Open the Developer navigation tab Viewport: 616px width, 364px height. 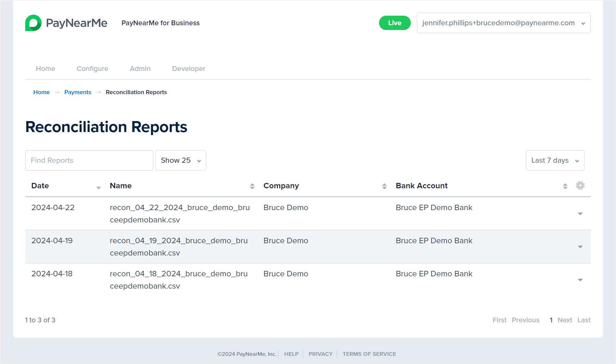coord(188,69)
